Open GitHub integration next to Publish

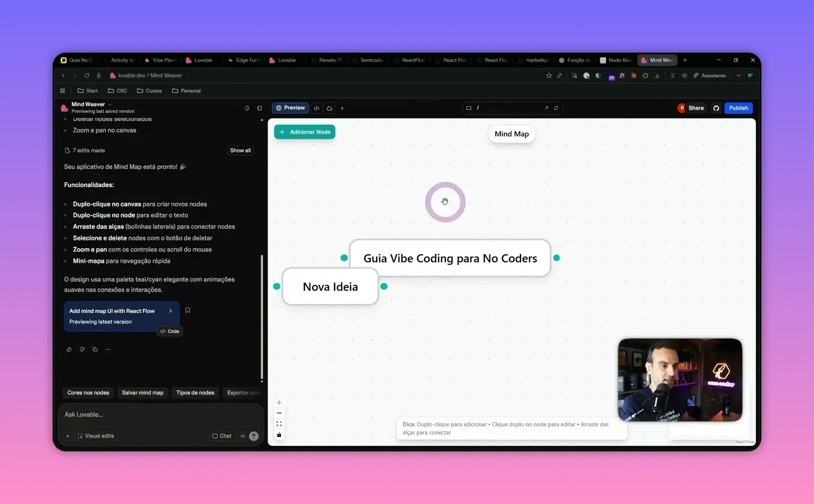point(716,108)
